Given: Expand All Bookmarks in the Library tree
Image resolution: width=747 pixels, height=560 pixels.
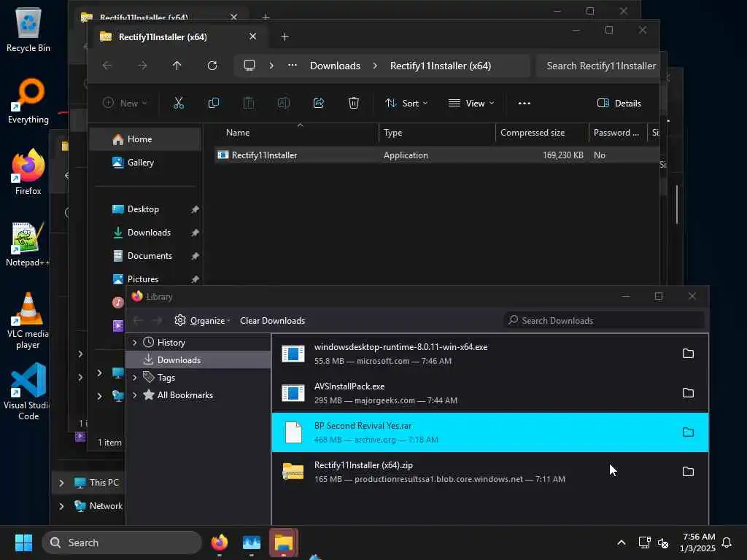Looking at the screenshot, I should coord(134,395).
